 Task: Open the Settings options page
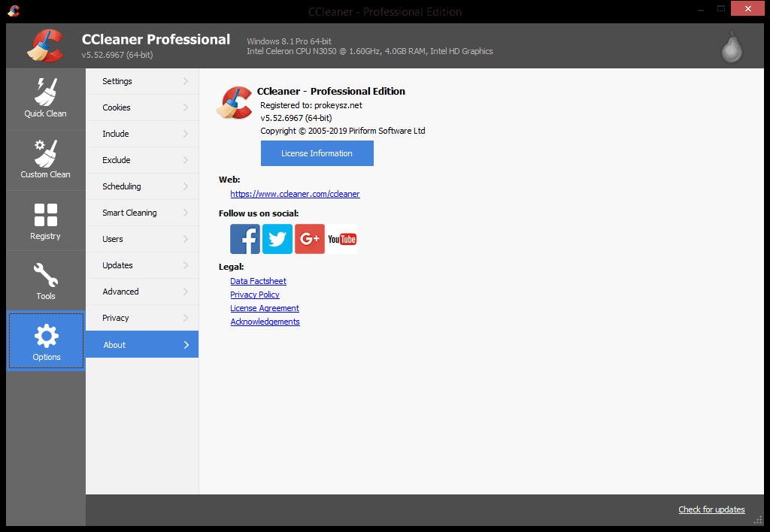coord(142,81)
